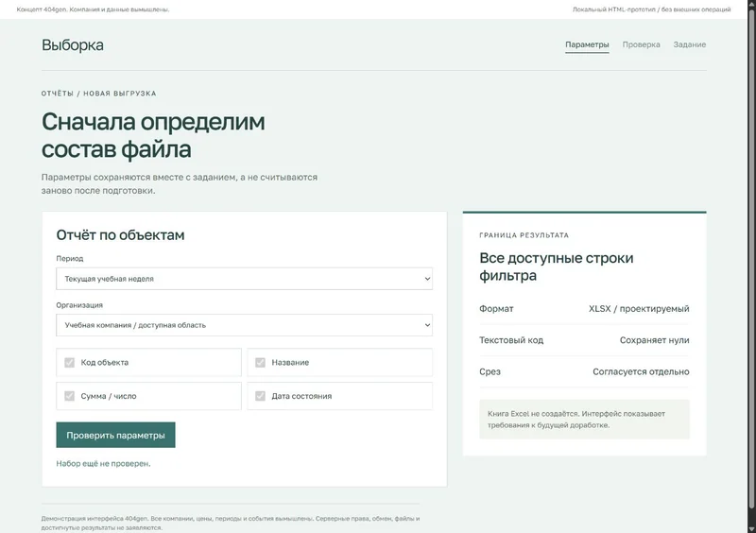
Task: Click the Выборка logo title
Action: pyautogui.click(x=73, y=44)
